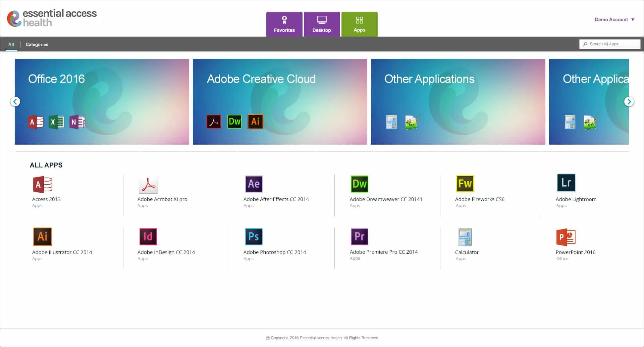The image size is (644, 347).
Task: Open the Adobe Photoshop CC 2014 label link
Action: tap(275, 252)
